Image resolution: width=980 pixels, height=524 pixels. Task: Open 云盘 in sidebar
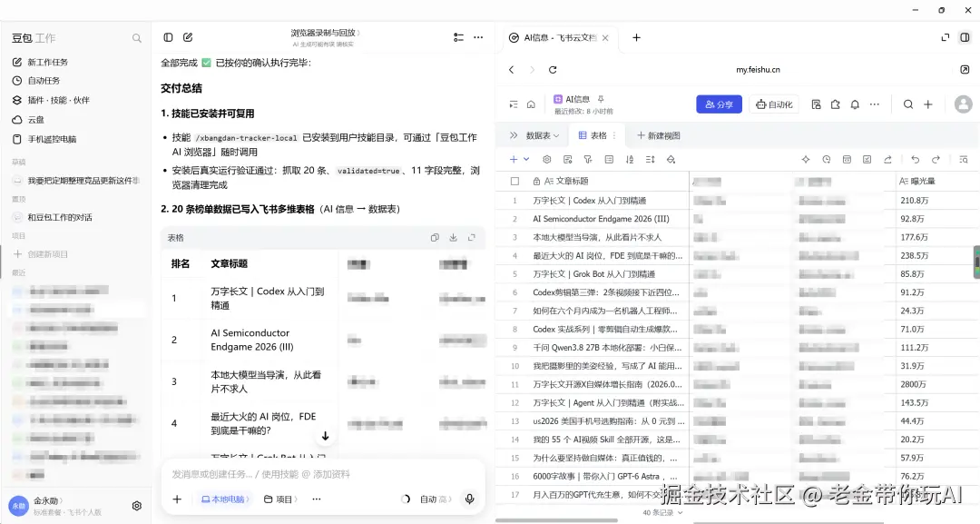point(35,120)
